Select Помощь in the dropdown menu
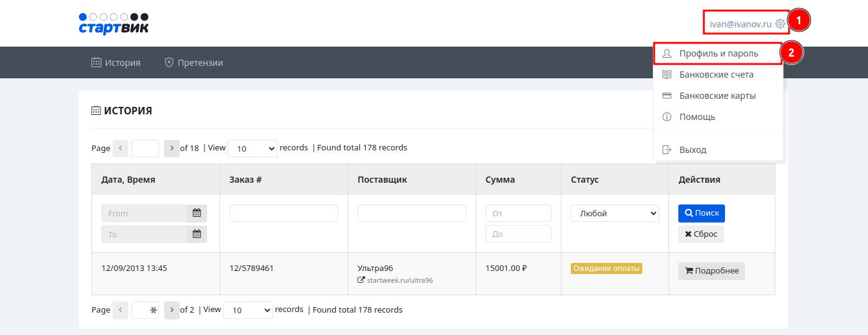Screen dimensions: 868x335 click(x=697, y=117)
